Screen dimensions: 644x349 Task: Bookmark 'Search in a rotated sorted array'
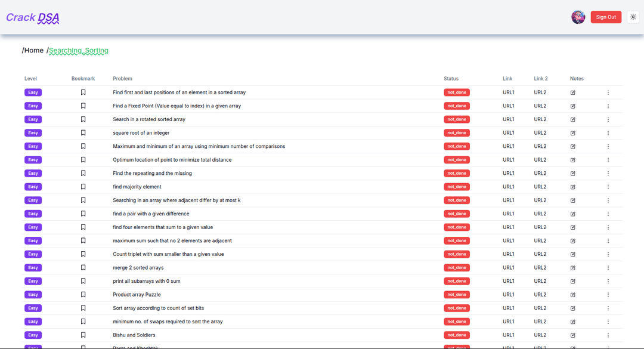pos(83,119)
